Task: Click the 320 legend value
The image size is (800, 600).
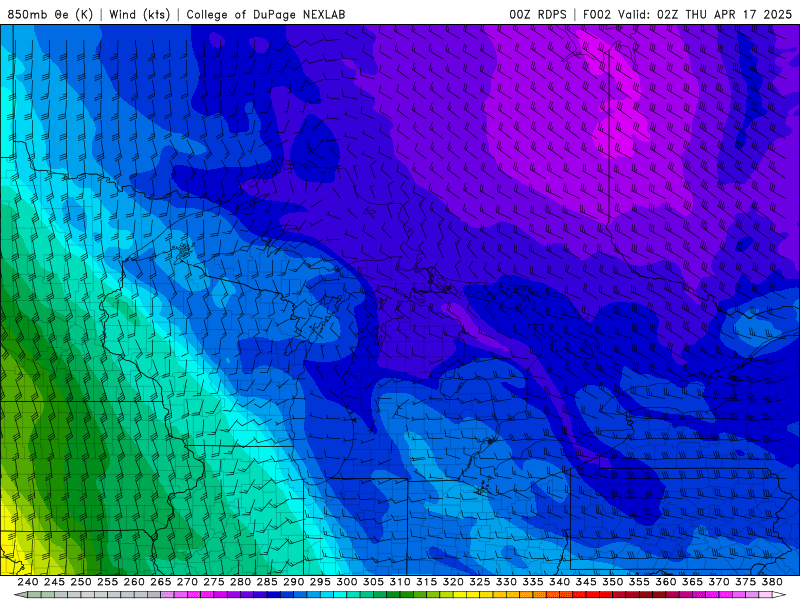Action: [453, 582]
